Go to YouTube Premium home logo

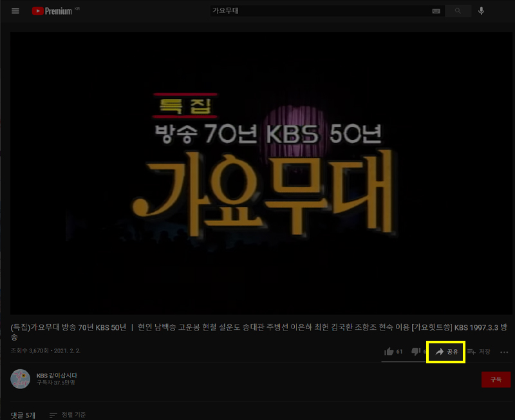tap(52, 11)
